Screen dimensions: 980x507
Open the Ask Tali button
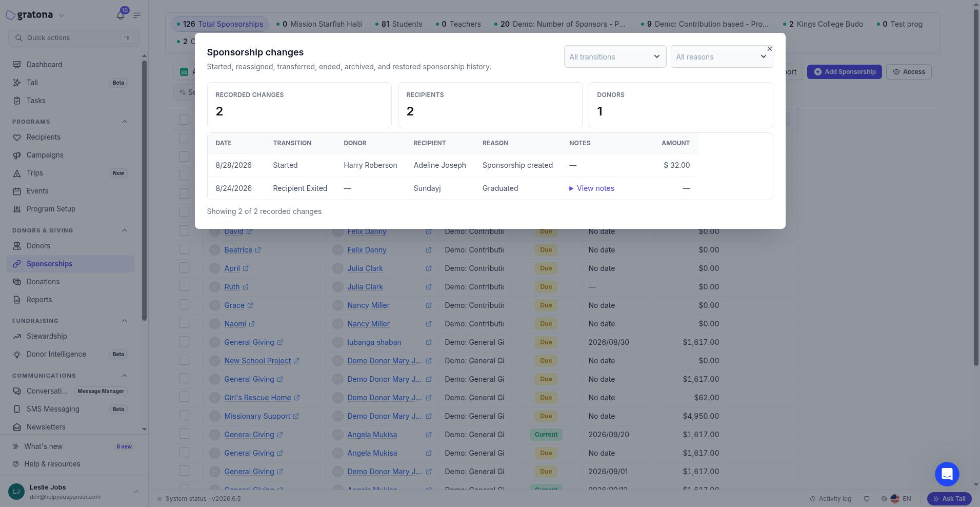point(949,498)
